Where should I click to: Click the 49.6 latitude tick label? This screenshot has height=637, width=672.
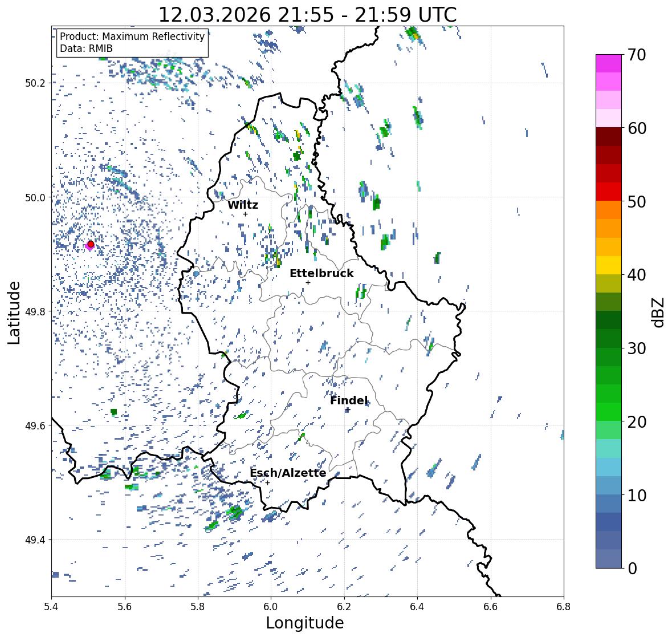35,425
